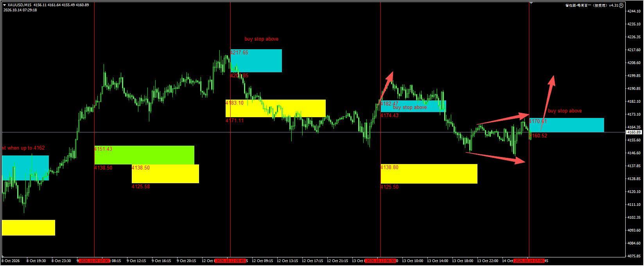Click the expert advisor name label v4.31
644x266 pixels.
point(592,5)
